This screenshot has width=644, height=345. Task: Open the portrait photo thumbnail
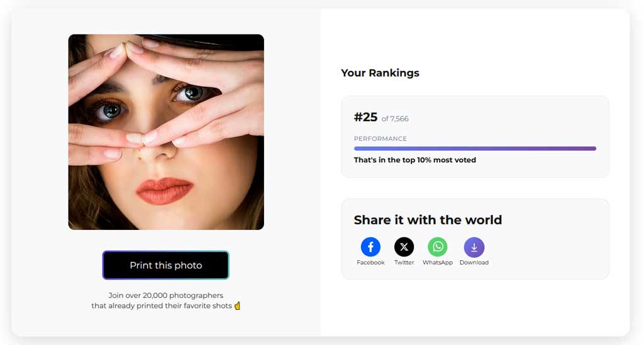pyautogui.click(x=166, y=132)
